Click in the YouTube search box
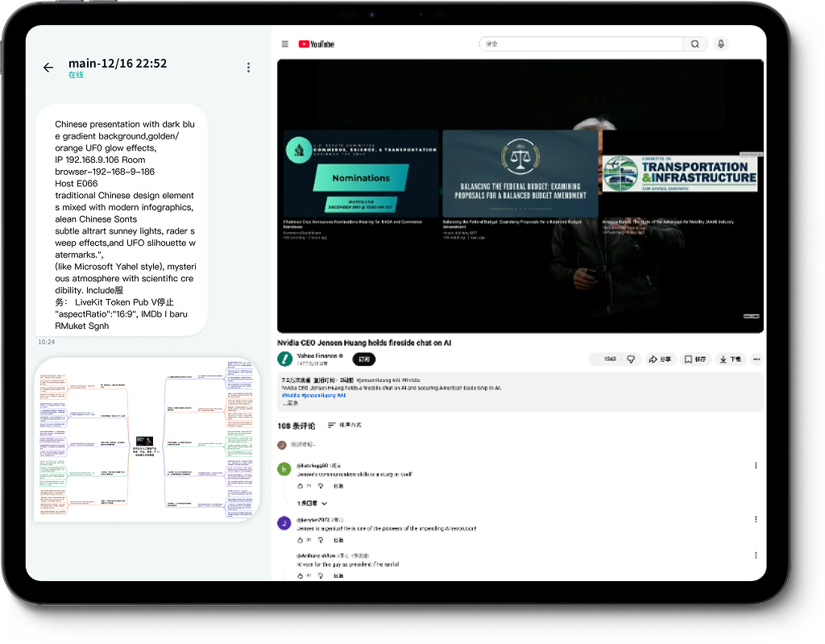Image resolution: width=825 pixels, height=644 pixels. pyautogui.click(x=580, y=44)
